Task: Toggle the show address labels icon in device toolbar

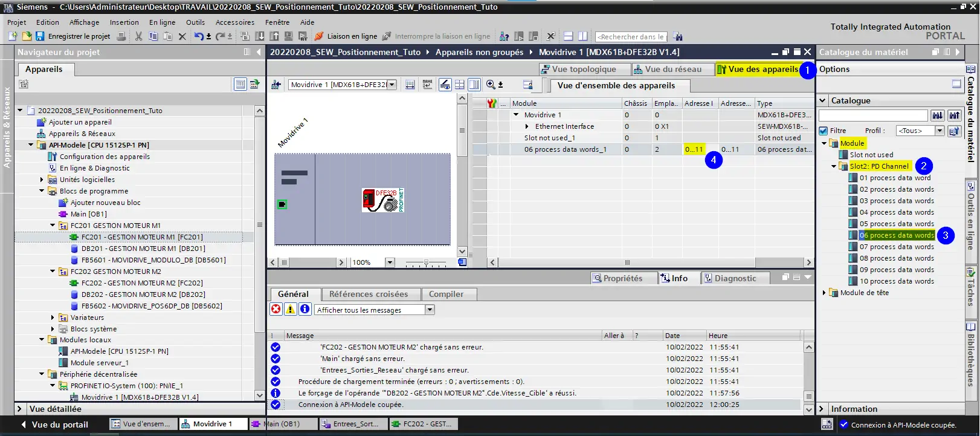Action: click(445, 85)
